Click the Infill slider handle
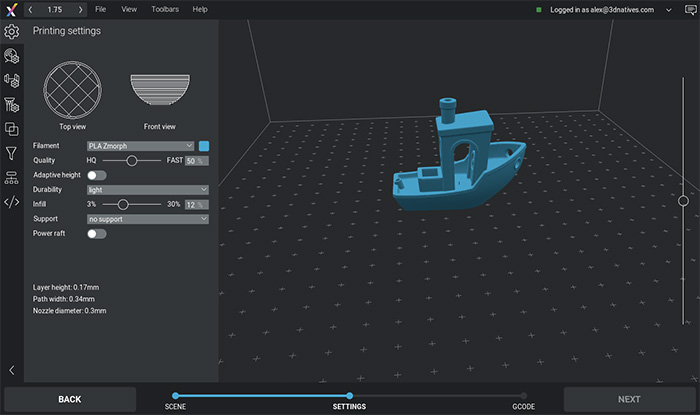The width and height of the screenshot is (700, 415). tap(123, 204)
